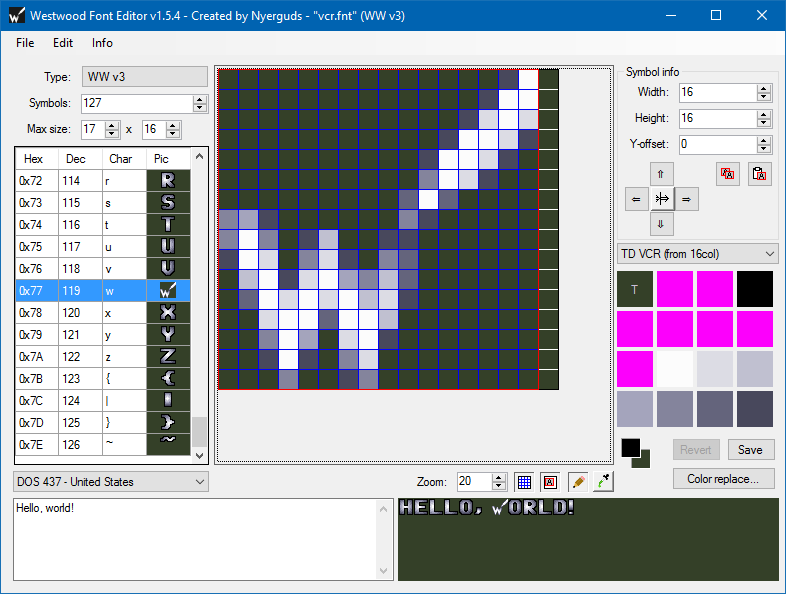Open the File menu
Viewport: 786px width, 594px height.
[x=25, y=43]
